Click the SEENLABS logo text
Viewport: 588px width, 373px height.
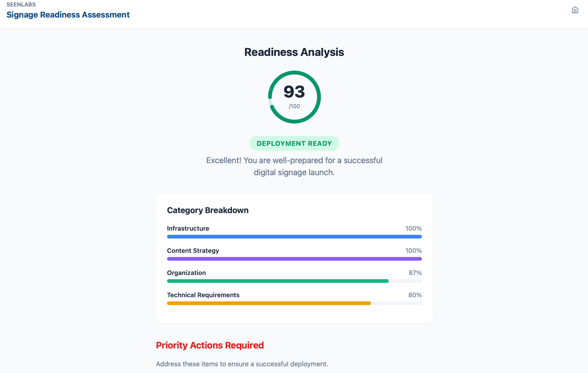(x=21, y=4)
